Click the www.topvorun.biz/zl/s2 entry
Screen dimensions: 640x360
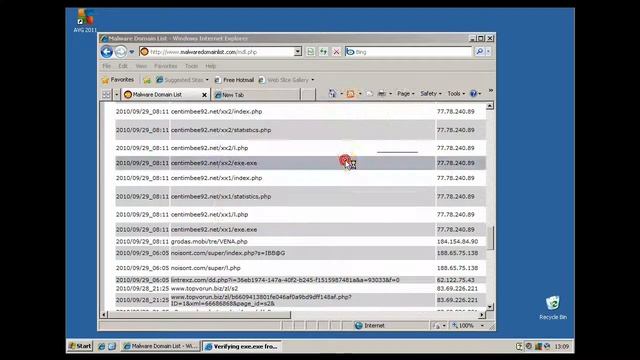(204, 288)
